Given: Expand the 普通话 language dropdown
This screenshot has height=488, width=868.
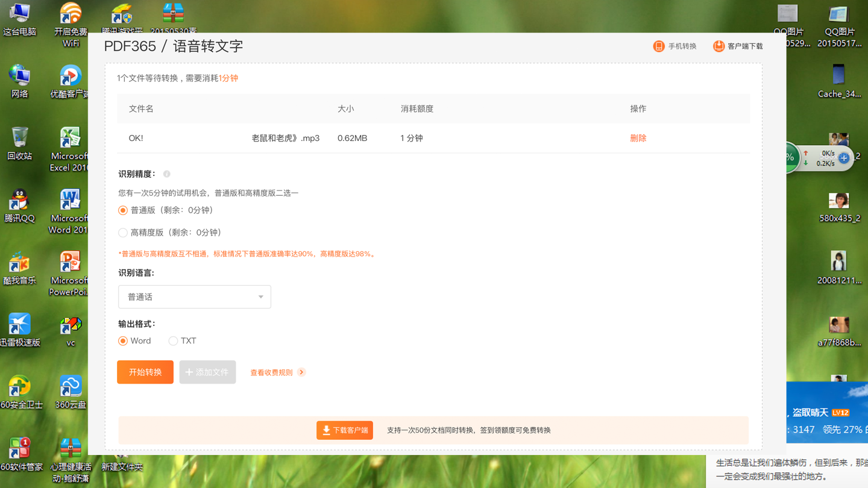Looking at the screenshot, I should (x=195, y=296).
